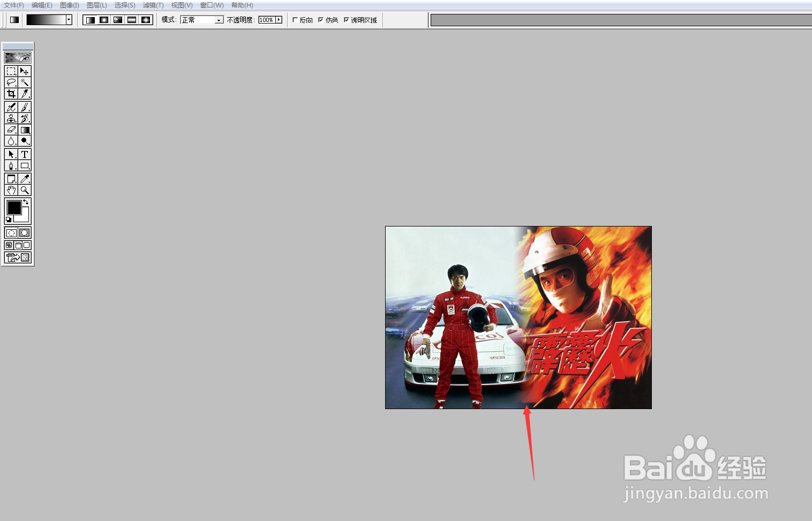Image resolution: width=812 pixels, height=521 pixels.
Task: Select the Eraser tool
Action: [11, 130]
